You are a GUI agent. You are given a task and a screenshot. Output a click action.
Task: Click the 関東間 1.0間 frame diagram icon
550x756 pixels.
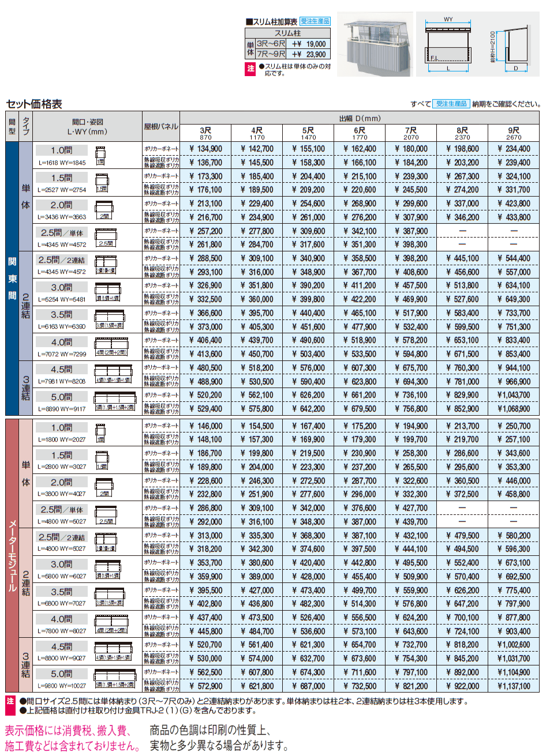click(x=100, y=156)
